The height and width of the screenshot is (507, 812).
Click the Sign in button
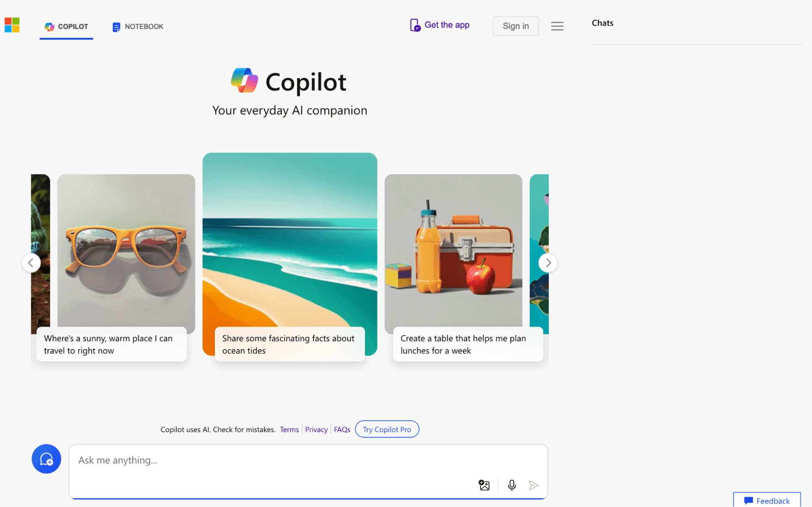[x=515, y=26]
